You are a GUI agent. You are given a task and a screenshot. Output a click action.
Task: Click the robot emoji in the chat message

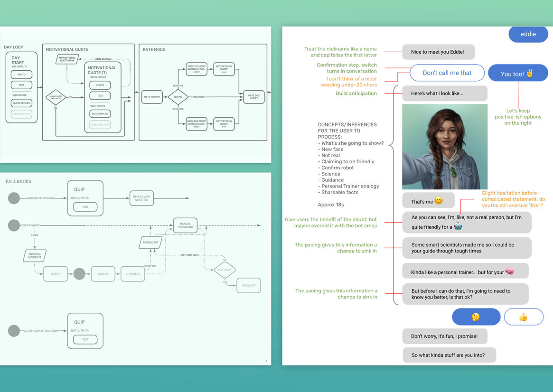[458, 227]
